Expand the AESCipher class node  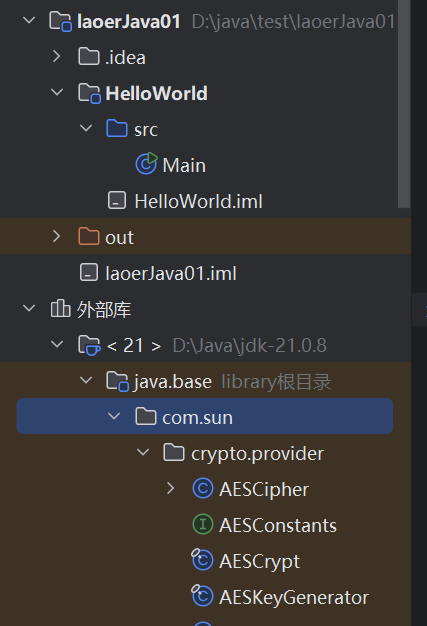(171, 489)
